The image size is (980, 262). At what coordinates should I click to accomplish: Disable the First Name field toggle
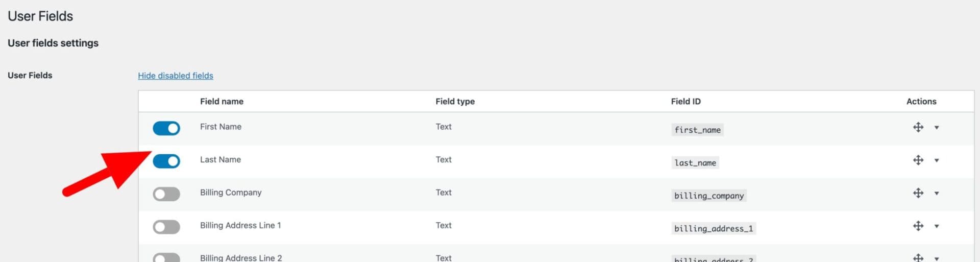[166, 128]
